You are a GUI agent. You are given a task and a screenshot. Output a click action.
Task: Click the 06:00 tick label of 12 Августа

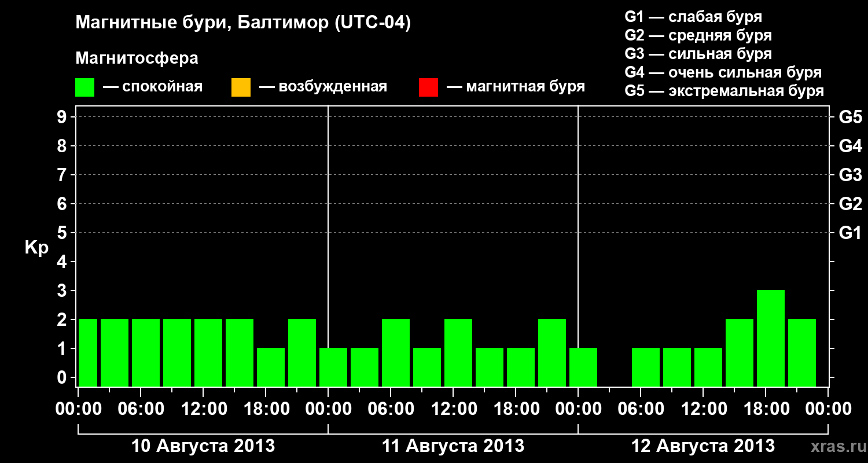(641, 409)
